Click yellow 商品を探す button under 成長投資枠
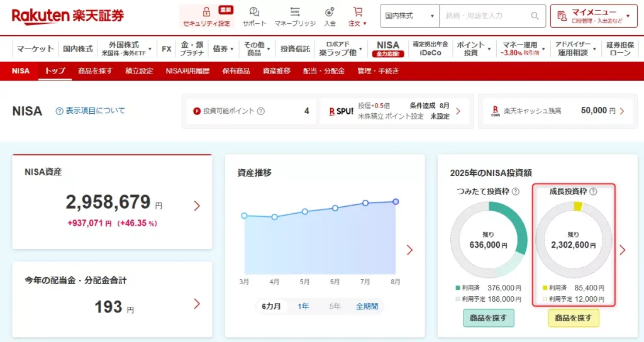 (574, 318)
